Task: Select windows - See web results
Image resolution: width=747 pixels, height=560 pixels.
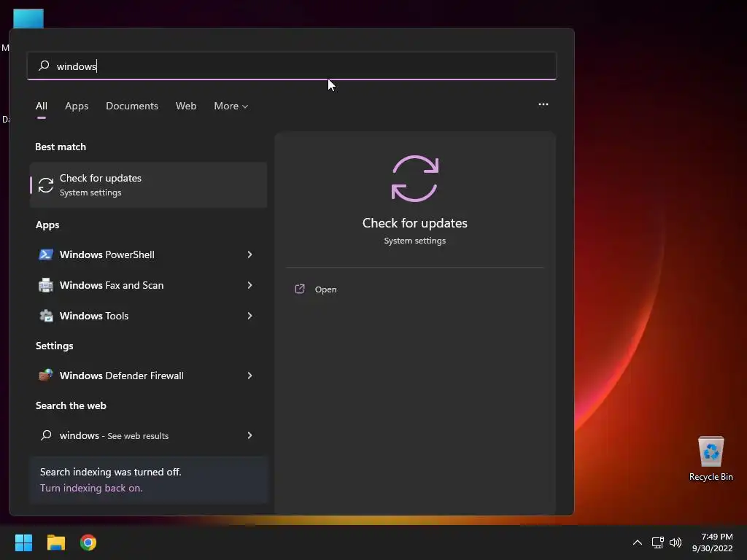Action: pos(148,435)
